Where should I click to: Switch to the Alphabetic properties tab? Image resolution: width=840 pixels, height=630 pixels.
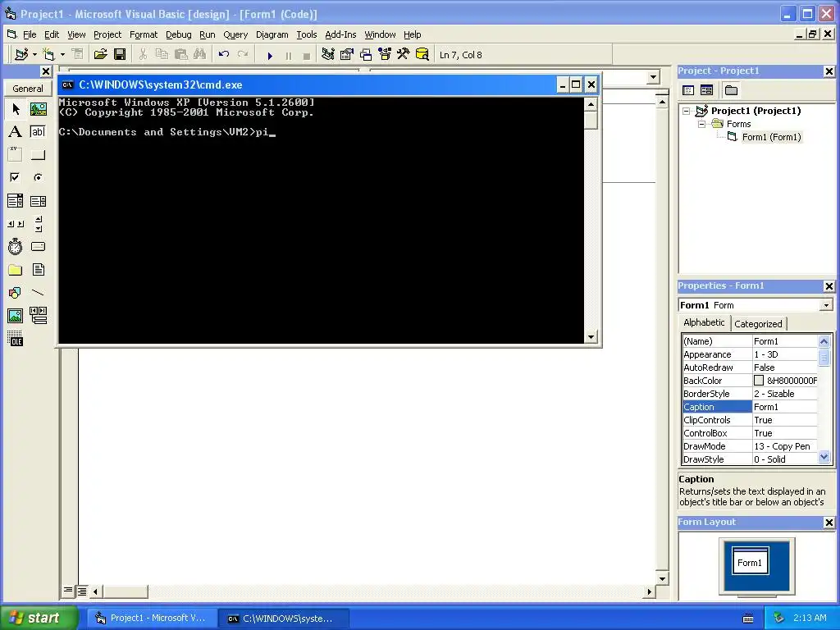tap(704, 322)
